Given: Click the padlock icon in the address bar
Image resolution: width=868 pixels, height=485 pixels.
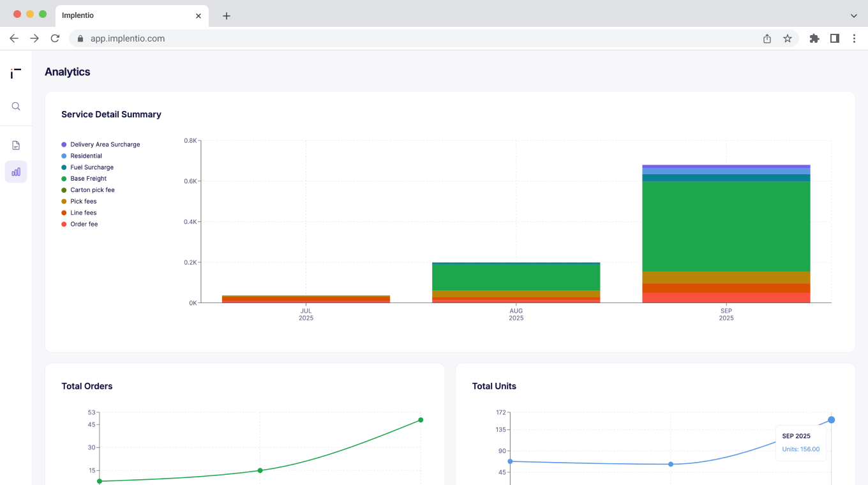Looking at the screenshot, I should 80,38.
